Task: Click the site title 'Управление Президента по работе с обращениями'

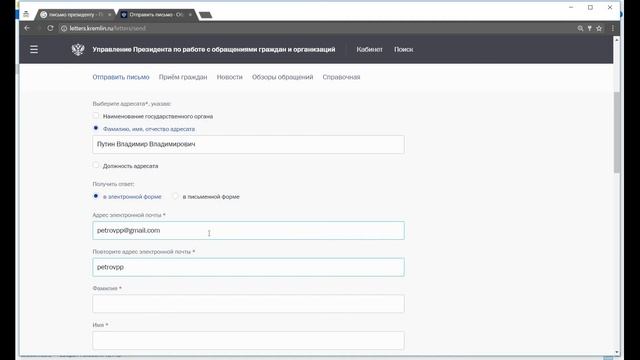Action: pos(213,49)
